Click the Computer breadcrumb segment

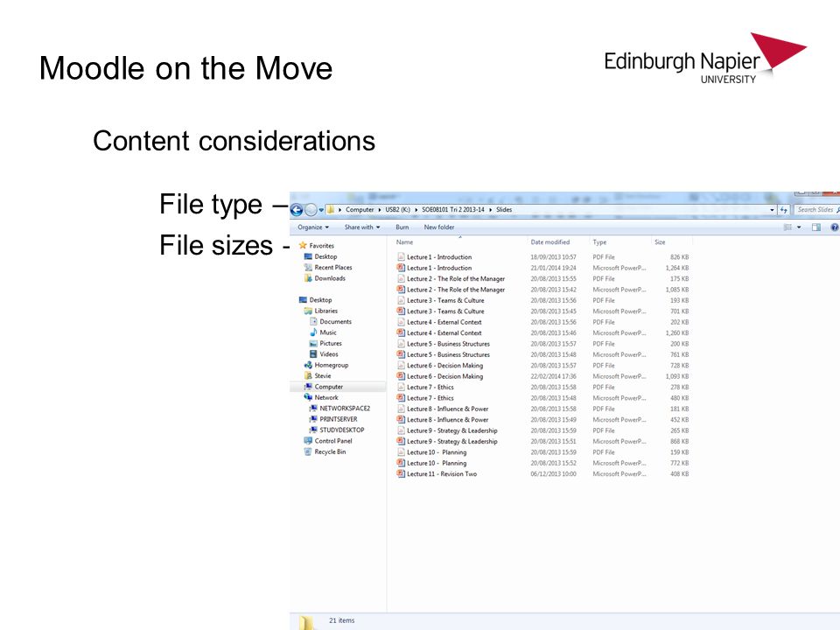(x=360, y=209)
